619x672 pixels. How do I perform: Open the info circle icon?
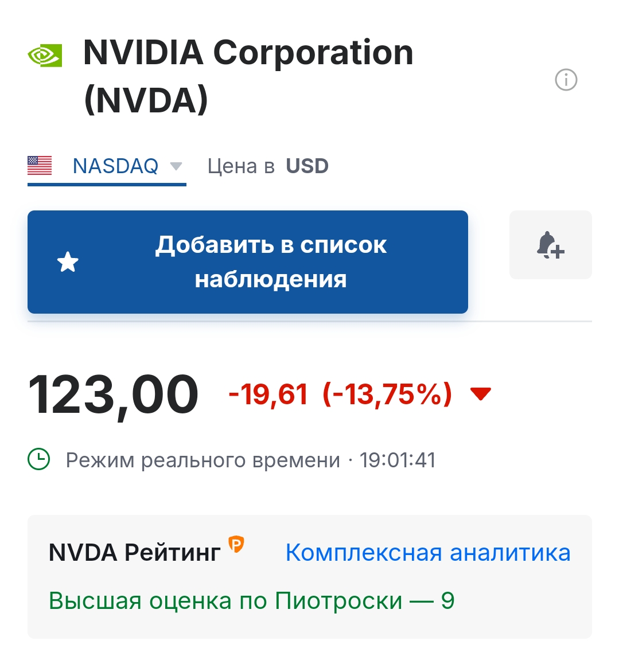pos(566,80)
